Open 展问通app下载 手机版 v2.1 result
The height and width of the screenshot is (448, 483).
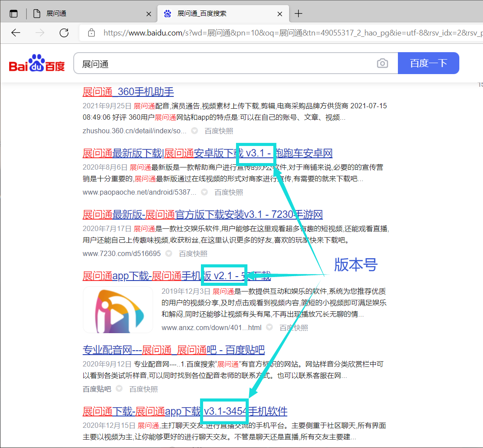pyautogui.click(x=177, y=276)
